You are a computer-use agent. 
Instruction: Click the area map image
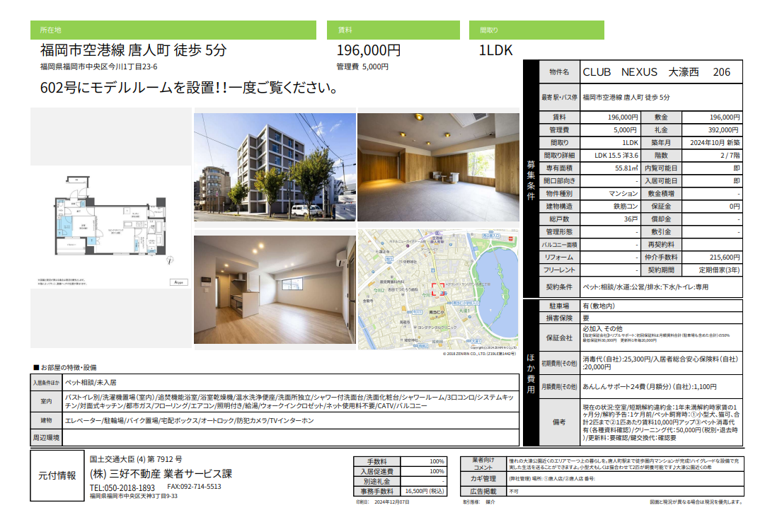438,289
